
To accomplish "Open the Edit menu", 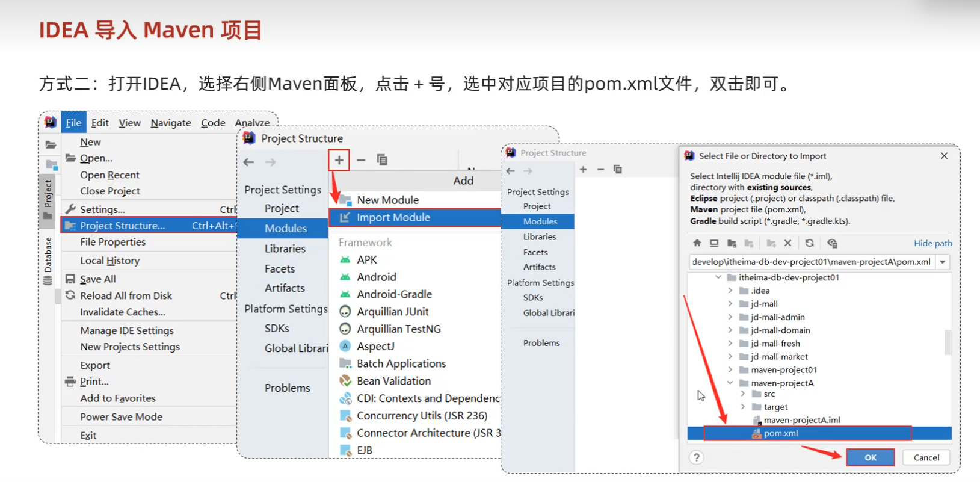I will pyautogui.click(x=100, y=123).
